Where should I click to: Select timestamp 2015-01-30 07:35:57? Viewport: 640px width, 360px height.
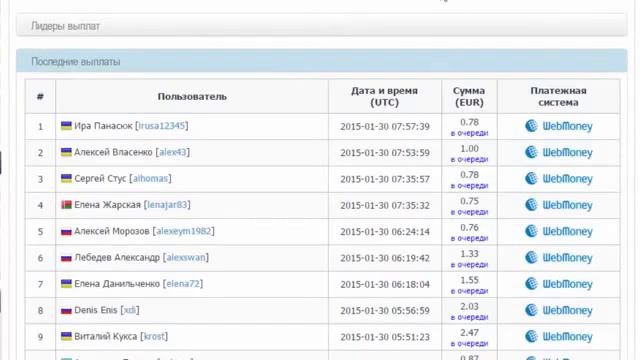click(x=385, y=179)
